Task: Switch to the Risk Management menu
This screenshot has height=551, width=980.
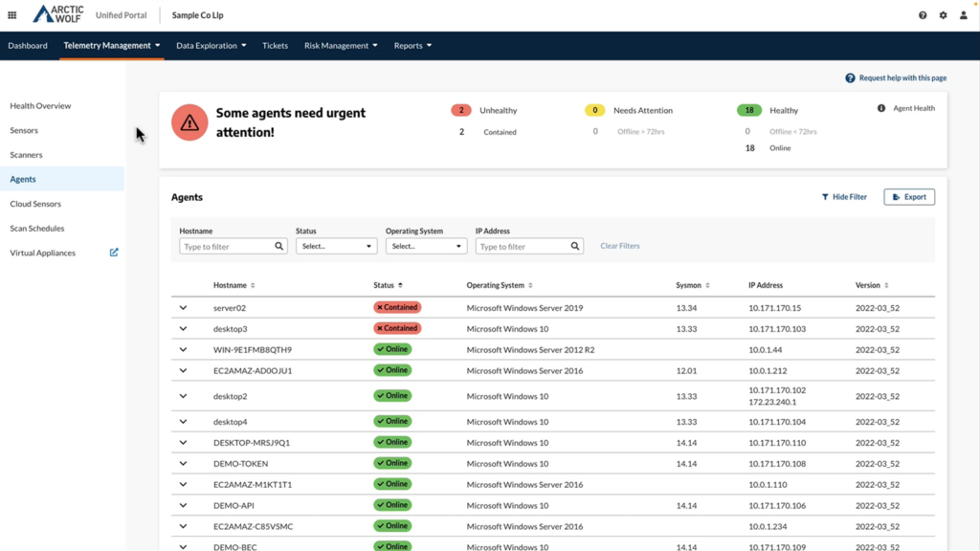Action: [x=340, y=45]
